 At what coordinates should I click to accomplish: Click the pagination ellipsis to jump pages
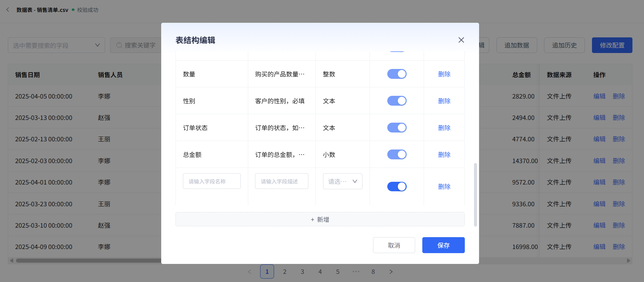[356, 271]
